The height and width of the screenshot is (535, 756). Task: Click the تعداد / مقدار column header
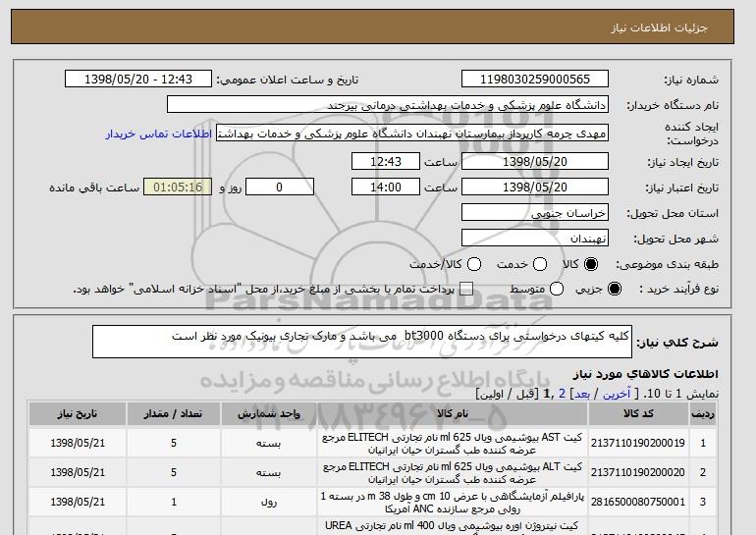(174, 414)
